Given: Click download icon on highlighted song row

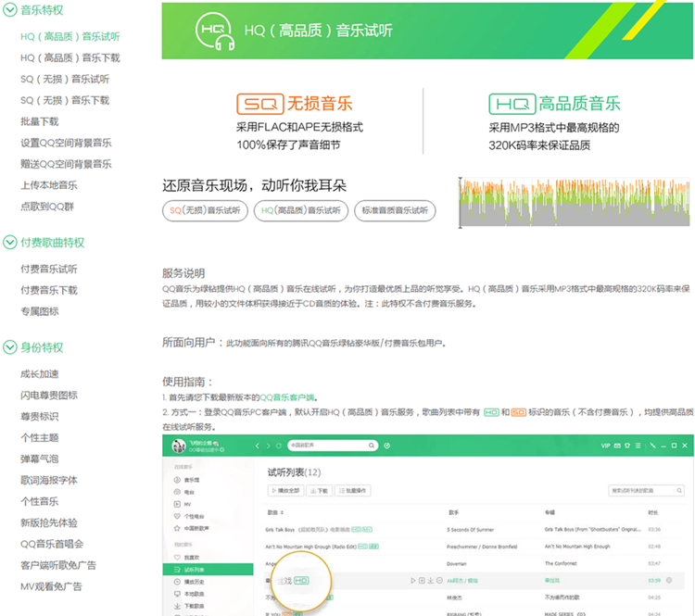Looking at the screenshot, I should click(430, 581).
